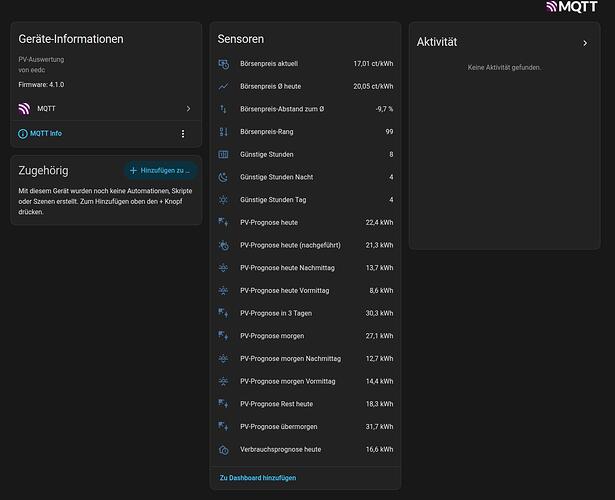Open the Aktivität logbook via its chevron
Screen dimensions: 615x500
tap(585, 43)
